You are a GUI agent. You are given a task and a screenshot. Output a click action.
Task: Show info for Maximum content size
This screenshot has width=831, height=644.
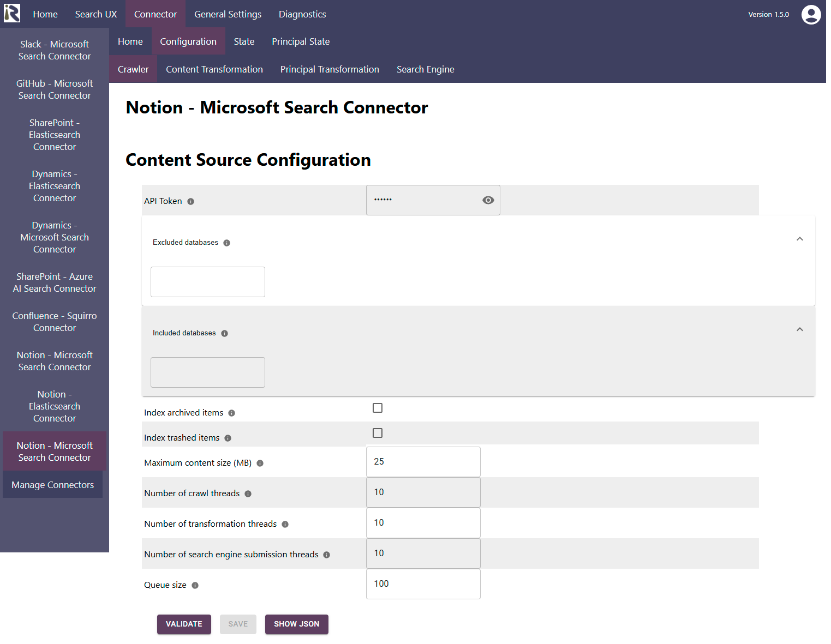point(260,463)
